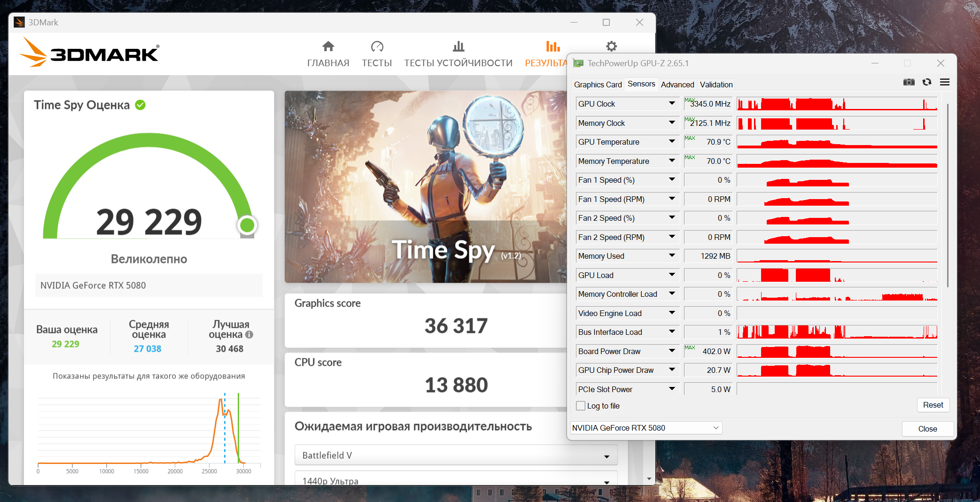Open the Battlefield V game dropdown
Viewport: 980px width, 502px height.
tap(456, 455)
